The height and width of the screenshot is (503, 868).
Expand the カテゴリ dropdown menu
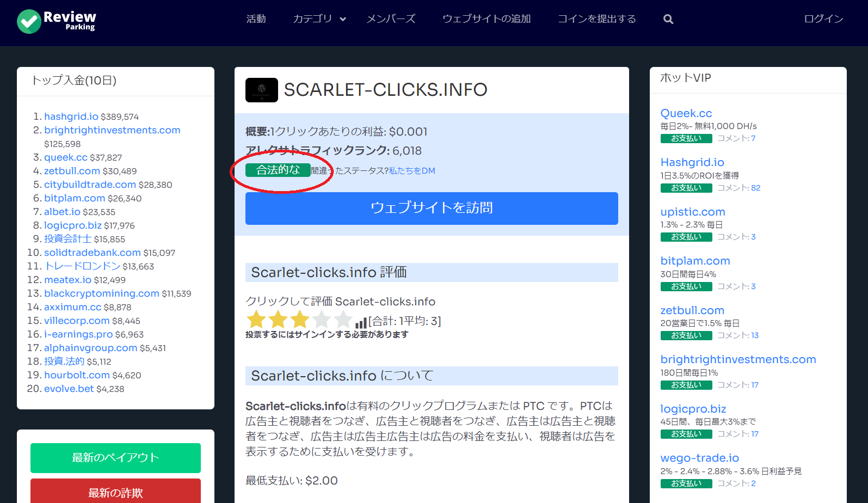319,19
